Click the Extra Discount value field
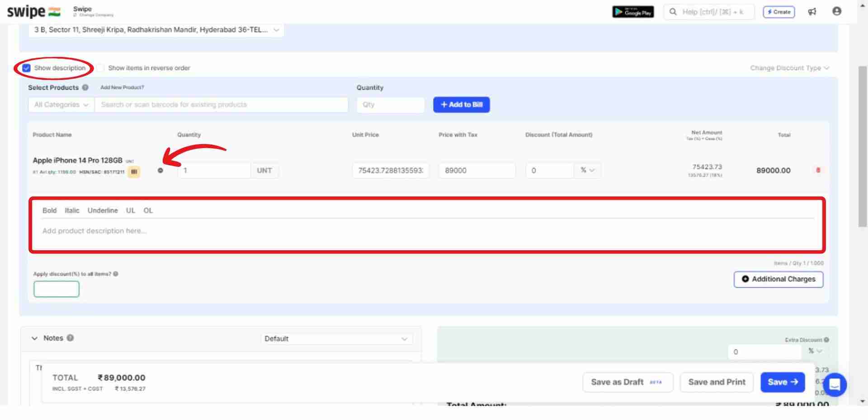868x420 pixels. (x=765, y=352)
